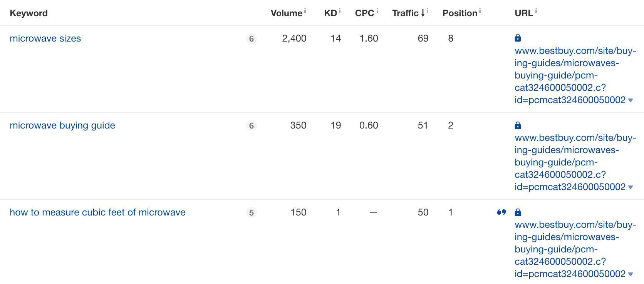Click the info icon next to Volume header
The image size is (644, 284).
coord(305,10)
